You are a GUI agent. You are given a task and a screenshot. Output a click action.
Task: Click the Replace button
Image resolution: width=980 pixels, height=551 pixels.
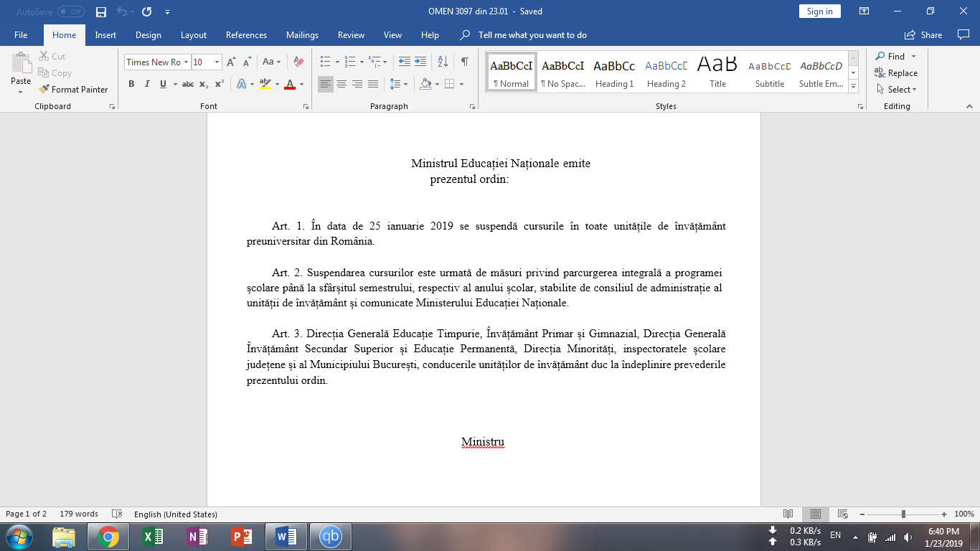click(x=897, y=73)
